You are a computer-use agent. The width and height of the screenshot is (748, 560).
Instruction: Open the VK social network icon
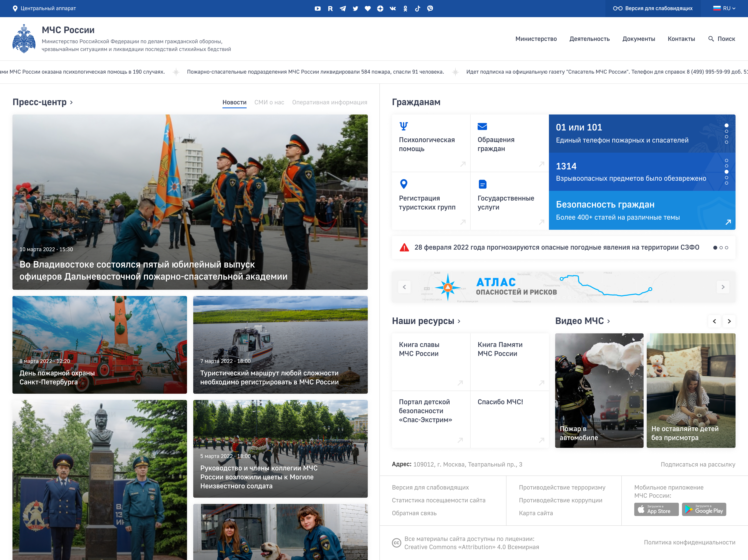(x=393, y=8)
